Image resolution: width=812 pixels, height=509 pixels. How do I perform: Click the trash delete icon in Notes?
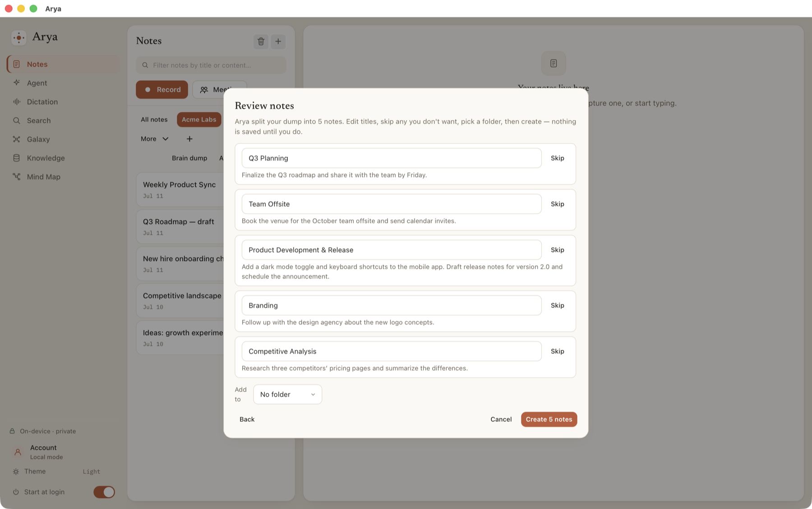(x=261, y=41)
